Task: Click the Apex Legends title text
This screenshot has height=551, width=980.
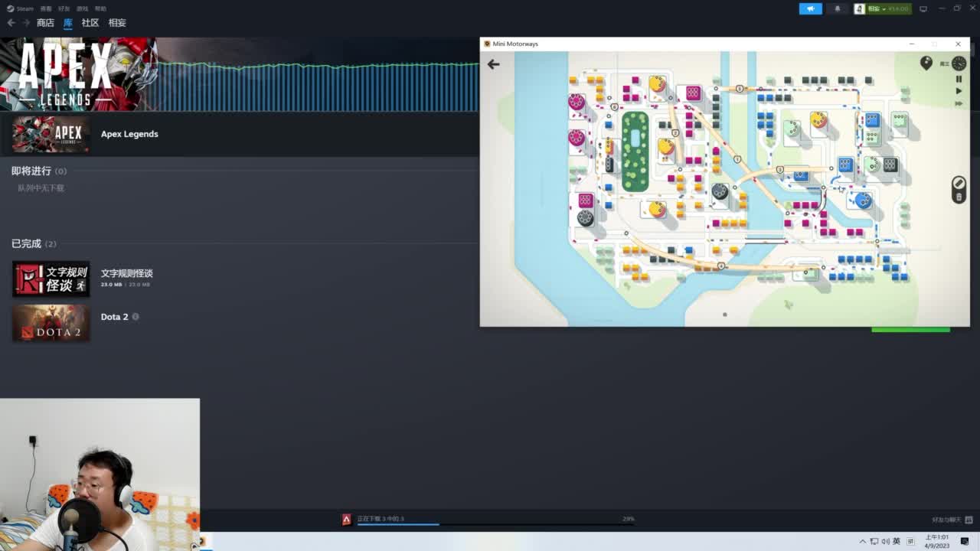Action: pyautogui.click(x=129, y=134)
